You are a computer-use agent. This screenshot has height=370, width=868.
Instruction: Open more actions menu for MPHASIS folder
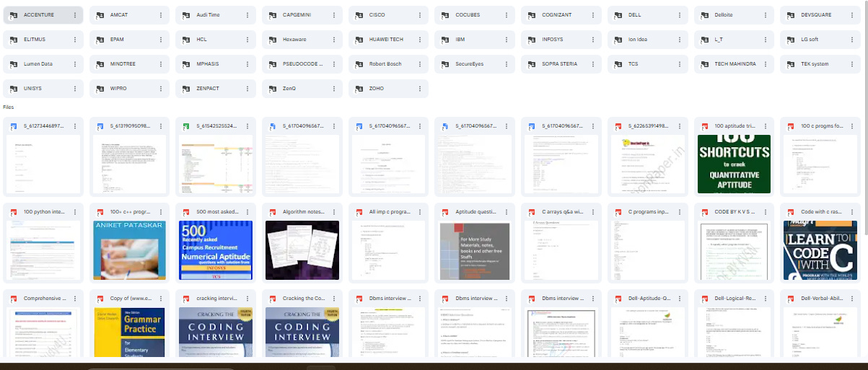[247, 63]
